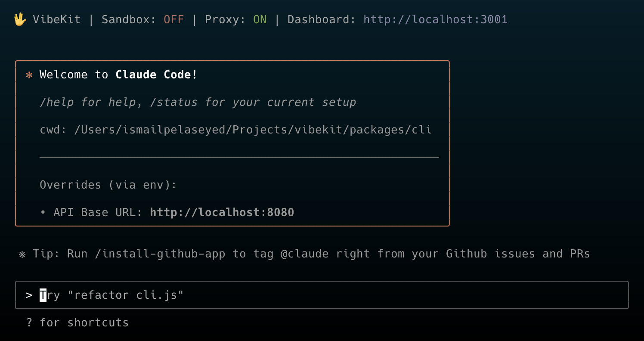
Task: Click the VibeKit hand emoji icon
Action: point(20,20)
